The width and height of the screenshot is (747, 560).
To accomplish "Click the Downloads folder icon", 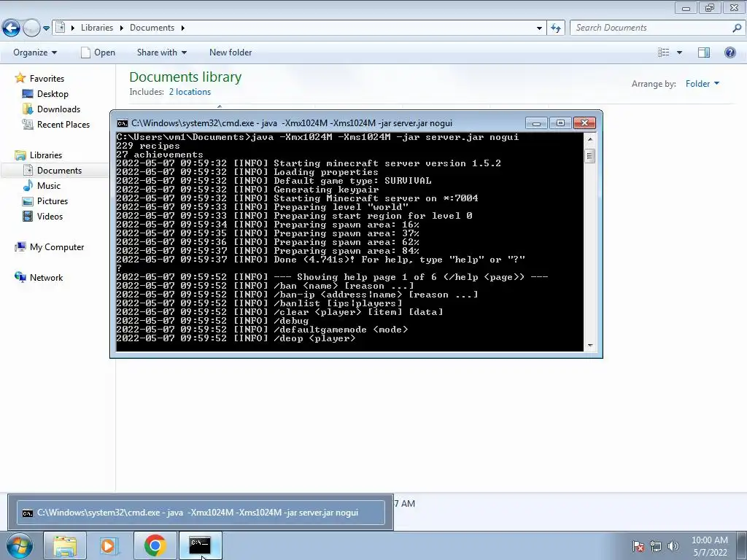I will point(28,109).
